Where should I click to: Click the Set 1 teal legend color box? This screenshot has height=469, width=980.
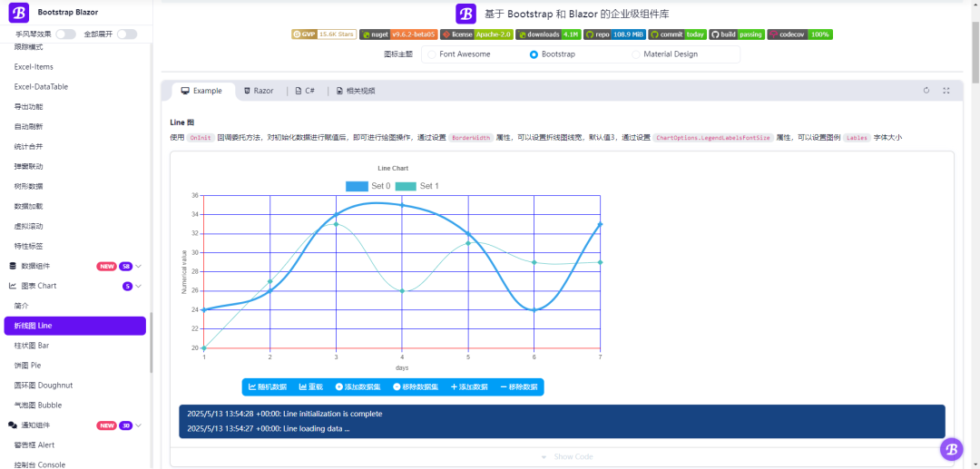click(x=407, y=186)
